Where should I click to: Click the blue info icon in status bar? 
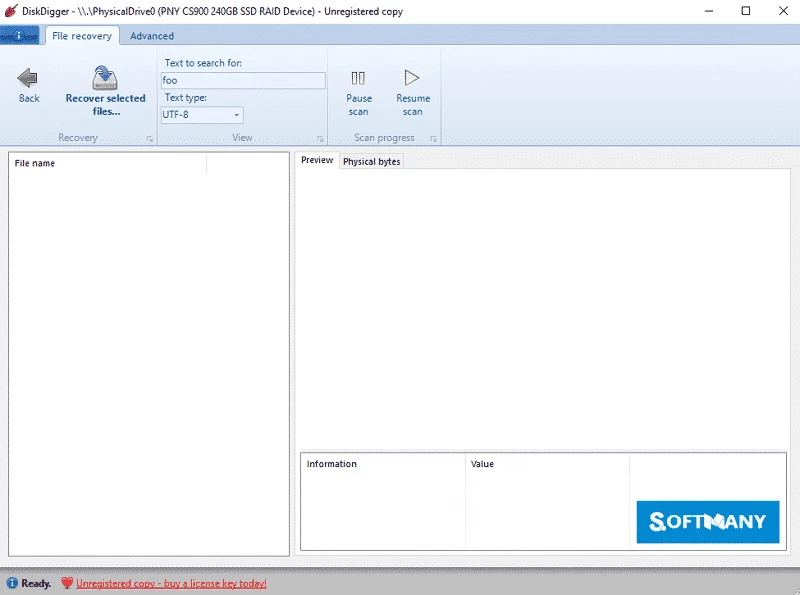coord(12,583)
